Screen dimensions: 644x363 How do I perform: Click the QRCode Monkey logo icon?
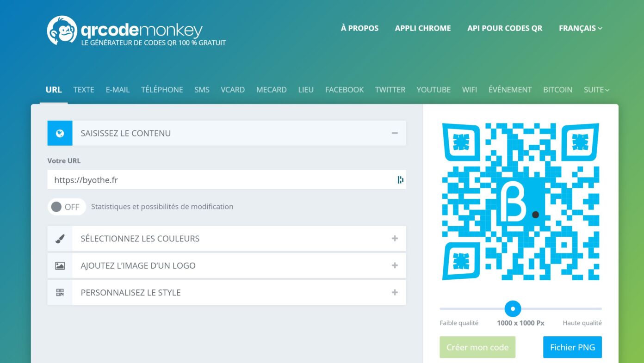pyautogui.click(x=62, y=31)
